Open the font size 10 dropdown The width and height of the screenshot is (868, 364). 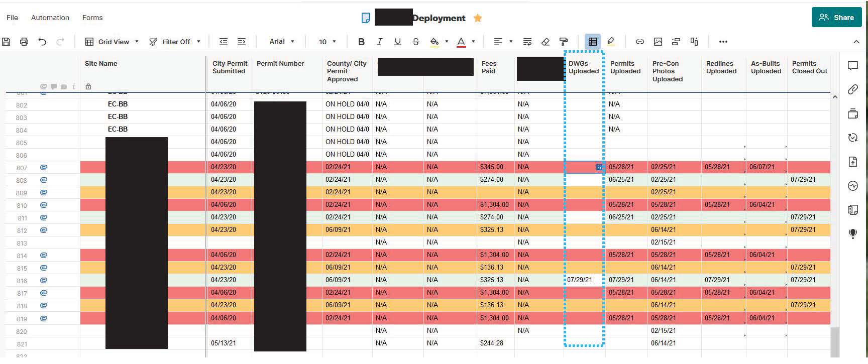point(327,42)
